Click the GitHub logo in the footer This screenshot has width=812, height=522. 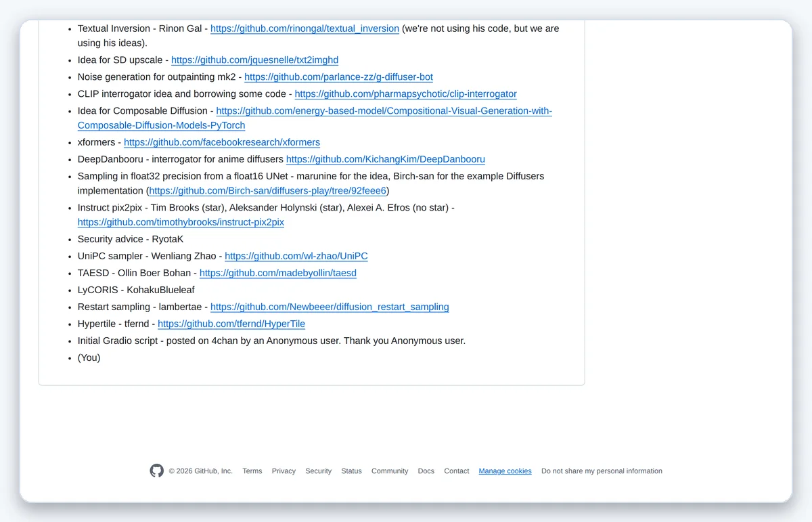point(157,471)
